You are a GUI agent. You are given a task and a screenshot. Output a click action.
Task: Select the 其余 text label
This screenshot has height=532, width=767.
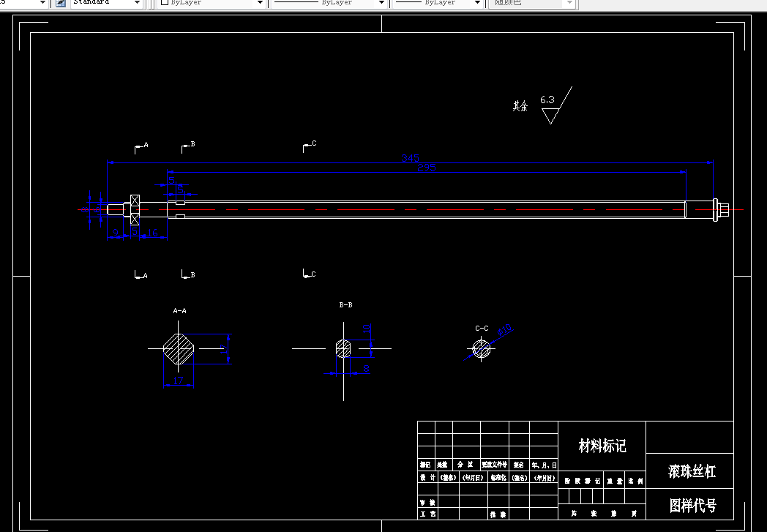tap(520, 106)
